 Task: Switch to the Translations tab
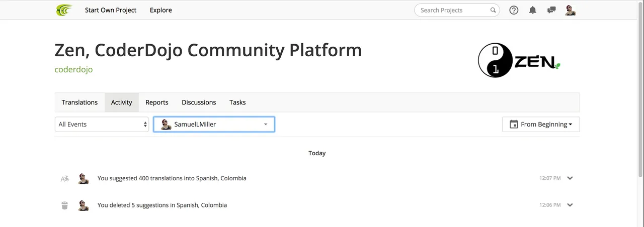pyautogui.click(x=79, y=102)
